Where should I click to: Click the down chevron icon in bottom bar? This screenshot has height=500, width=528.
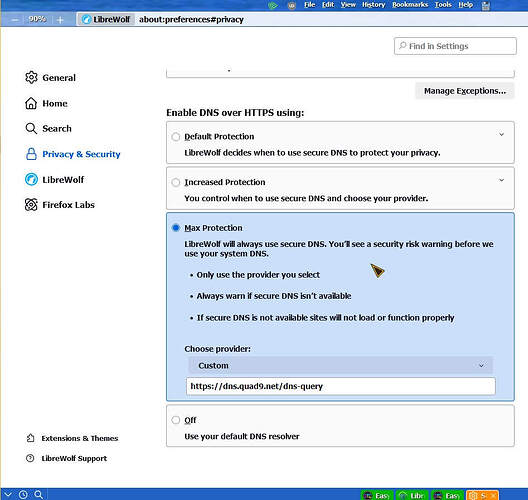click(x=8, y=494)
